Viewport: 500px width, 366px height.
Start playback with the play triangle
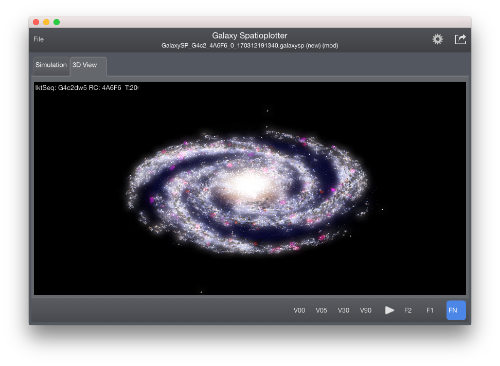tap(389, 310)
